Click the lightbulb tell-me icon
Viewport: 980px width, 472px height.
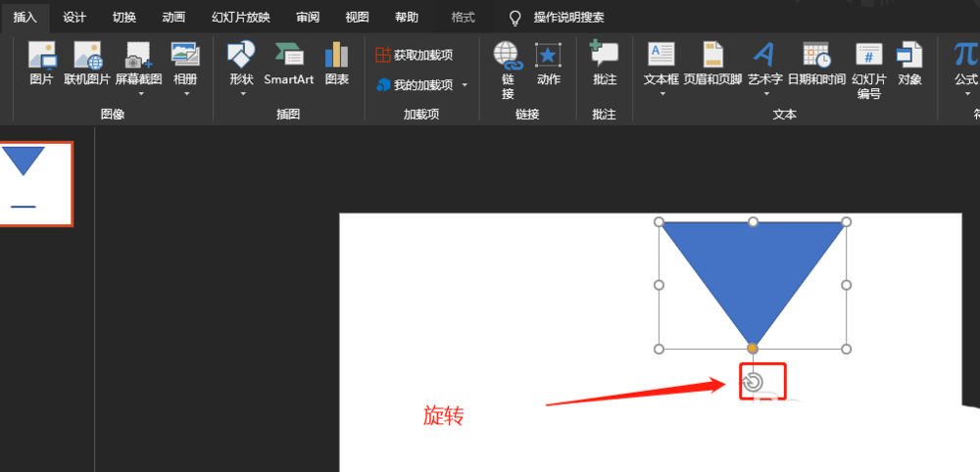[515, 18]
